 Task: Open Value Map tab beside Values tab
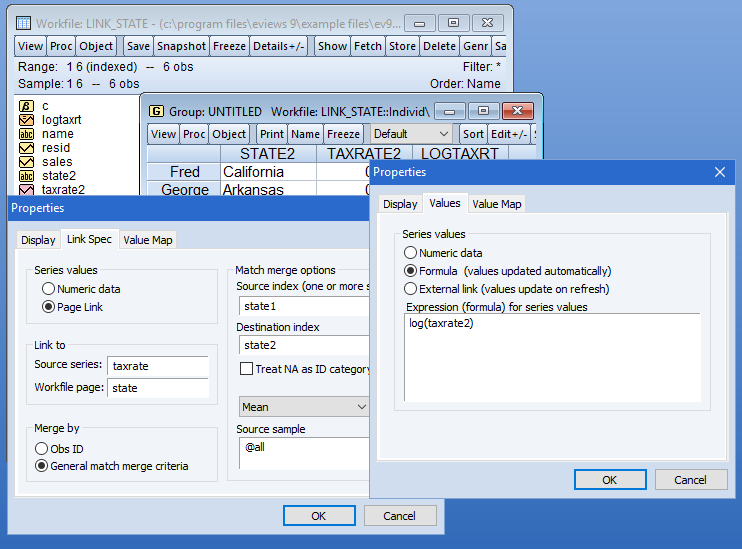point(497,204)
